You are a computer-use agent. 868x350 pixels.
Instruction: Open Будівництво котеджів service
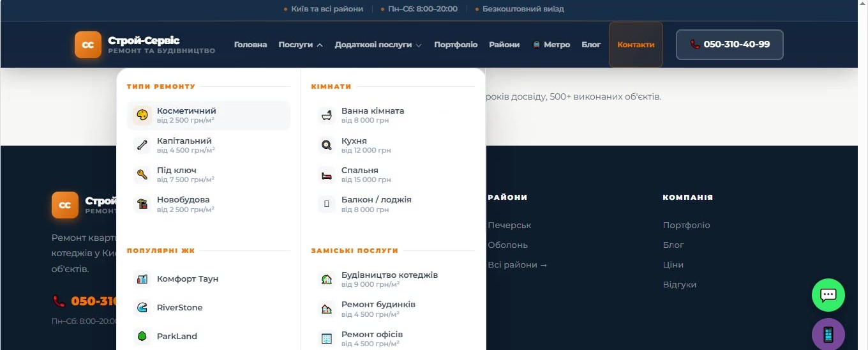(393, 279)
